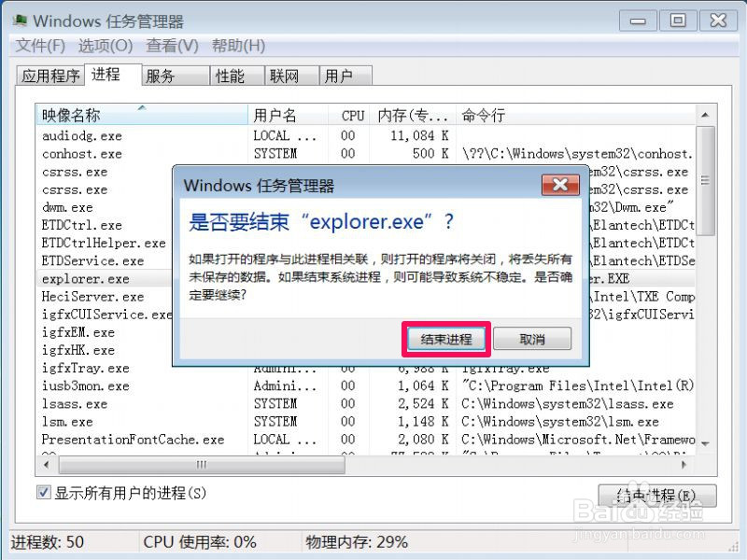Viewport: 747px width, 560px height.
Task: Select the conhost.exe process row
Action: click(365, 154)
